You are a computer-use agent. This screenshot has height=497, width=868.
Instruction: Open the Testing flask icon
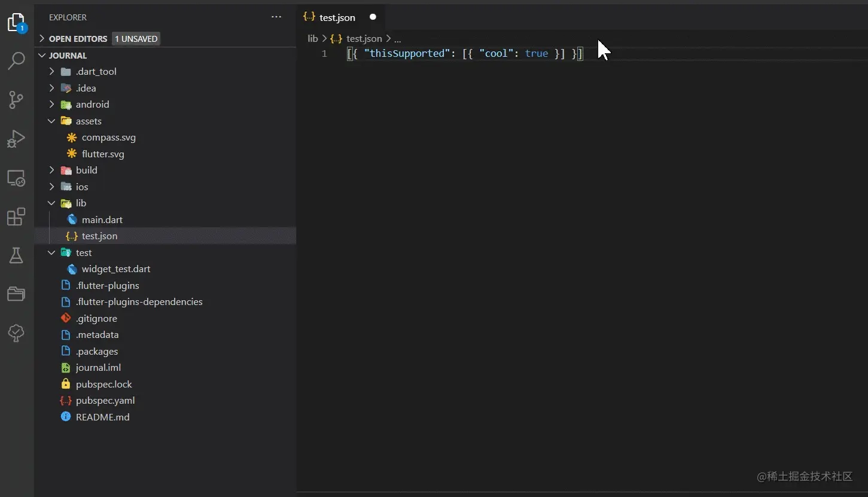(16, 255)
